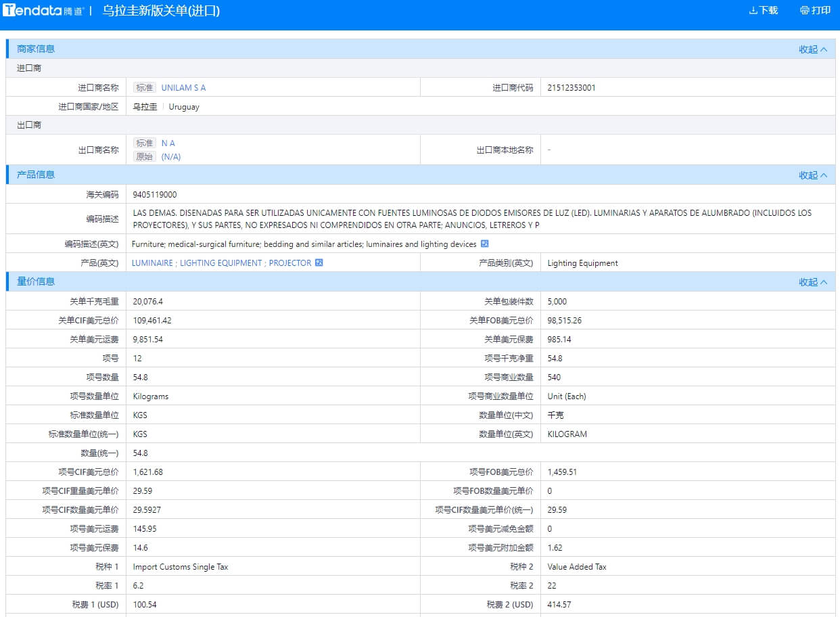Click the 乌拉圭新版关单(进口) page title

(x=161, y=11)
